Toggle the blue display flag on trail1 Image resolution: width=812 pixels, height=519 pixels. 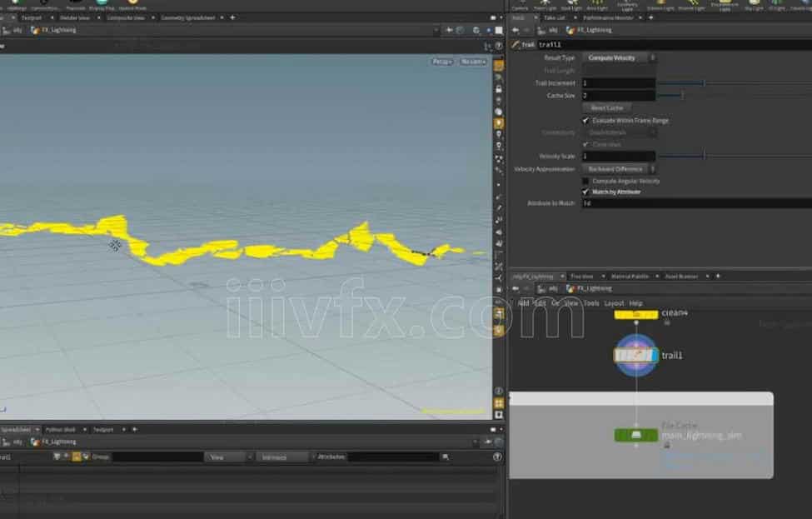point(654,356)
